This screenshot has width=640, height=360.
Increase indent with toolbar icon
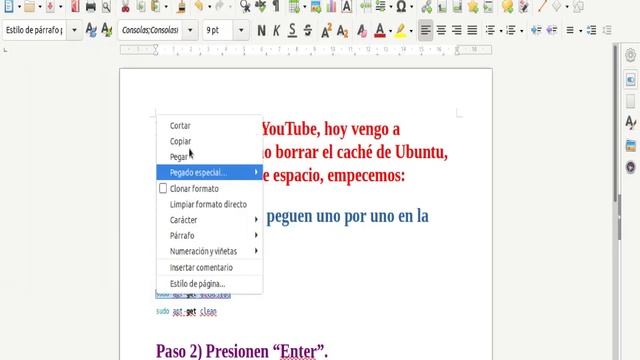click(536, 30)
